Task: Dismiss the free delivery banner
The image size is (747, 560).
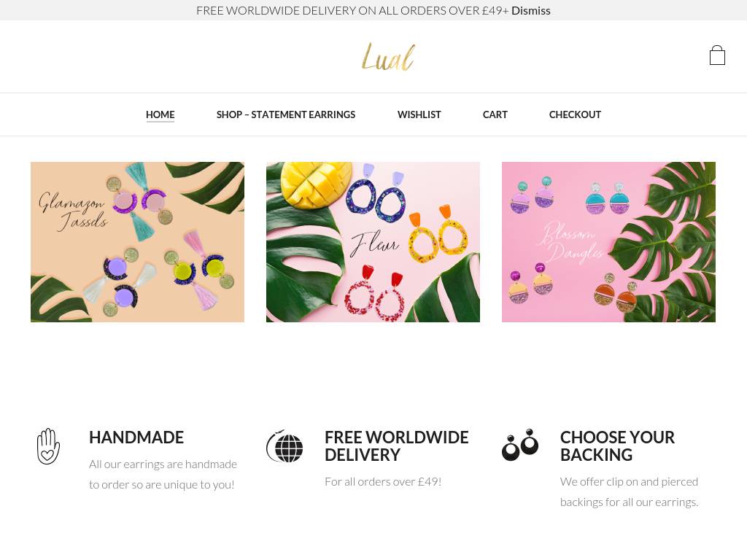Action: pos(531,10)
